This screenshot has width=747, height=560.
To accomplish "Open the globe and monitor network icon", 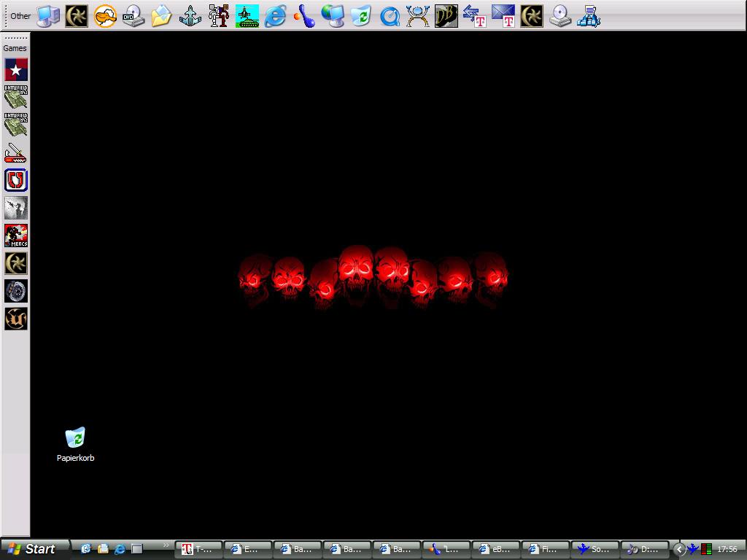I will 333,16.
